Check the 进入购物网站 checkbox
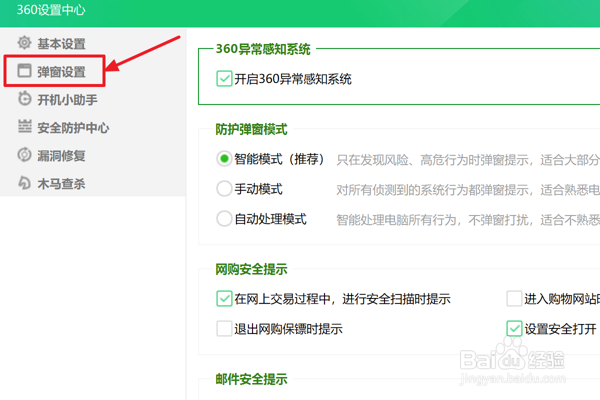The width and height of the screenshot is (600, 400). click(514, 299)
